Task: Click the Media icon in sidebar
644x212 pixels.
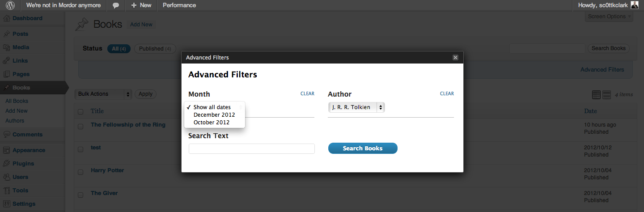Action: pyautogui.click(x=7, y=47)
